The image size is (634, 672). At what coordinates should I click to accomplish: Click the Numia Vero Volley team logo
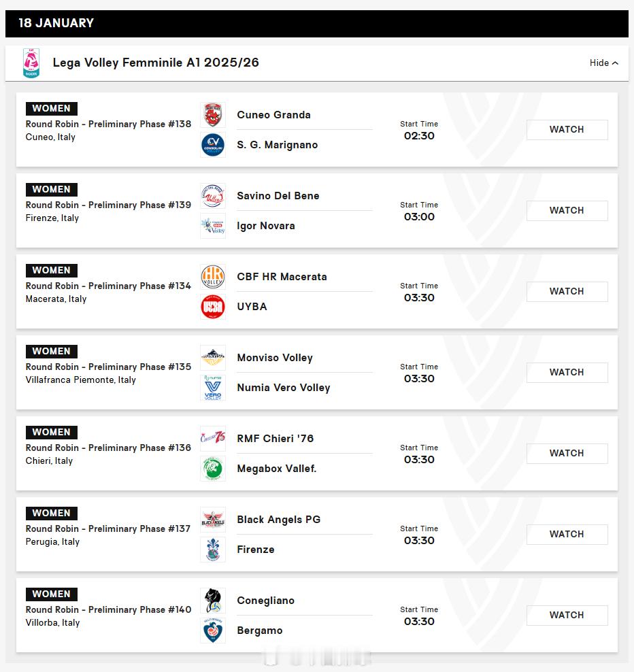pos(213,388)
